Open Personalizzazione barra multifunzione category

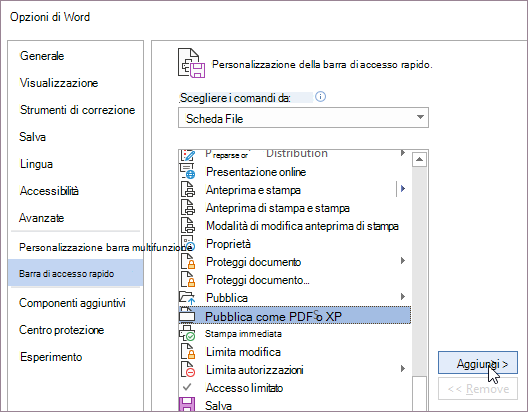pos(105,247)
